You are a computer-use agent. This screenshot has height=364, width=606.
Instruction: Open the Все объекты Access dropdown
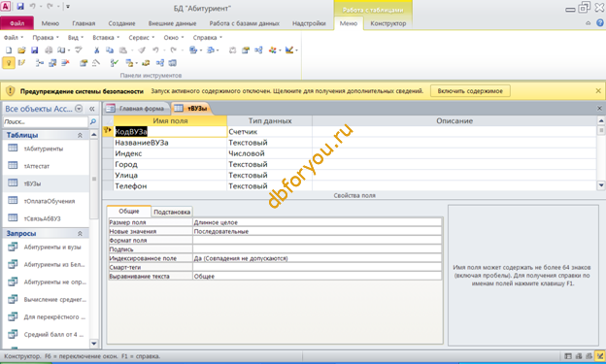tap(79, 109)
